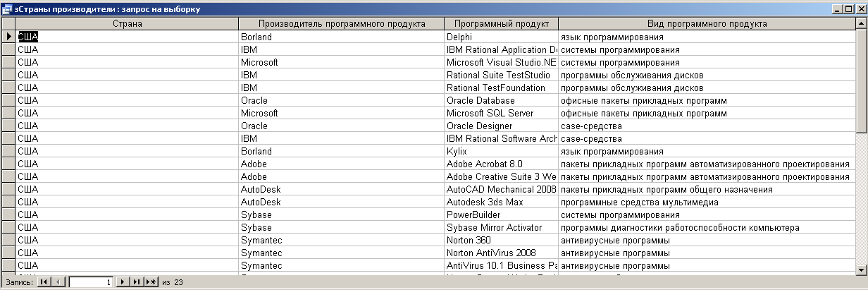Select the Norton 360 row via its row selector

coord(8,240)
